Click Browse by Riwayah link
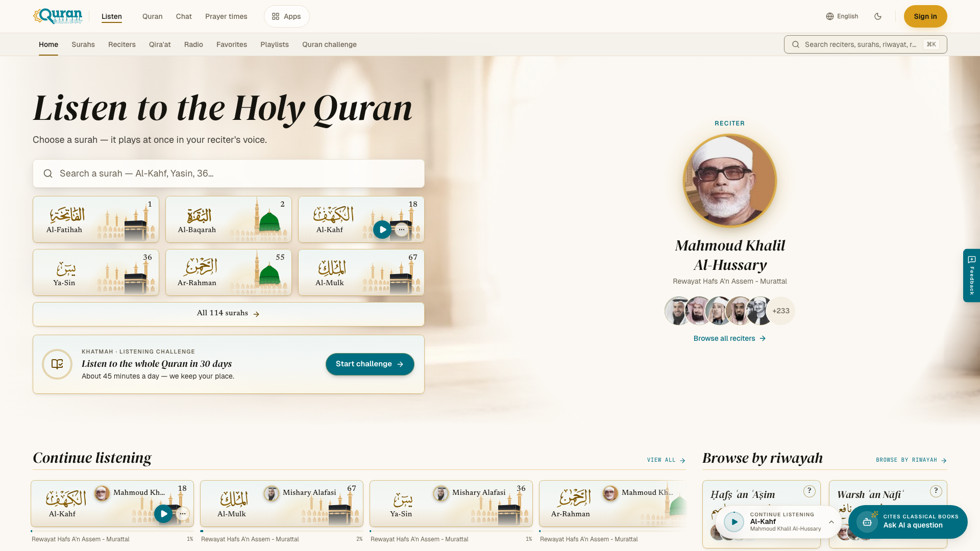 tap(912, 460)
